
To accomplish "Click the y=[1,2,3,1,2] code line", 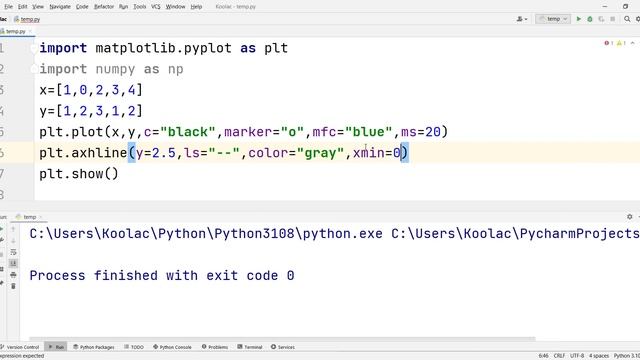I will (x=91, y=111).
